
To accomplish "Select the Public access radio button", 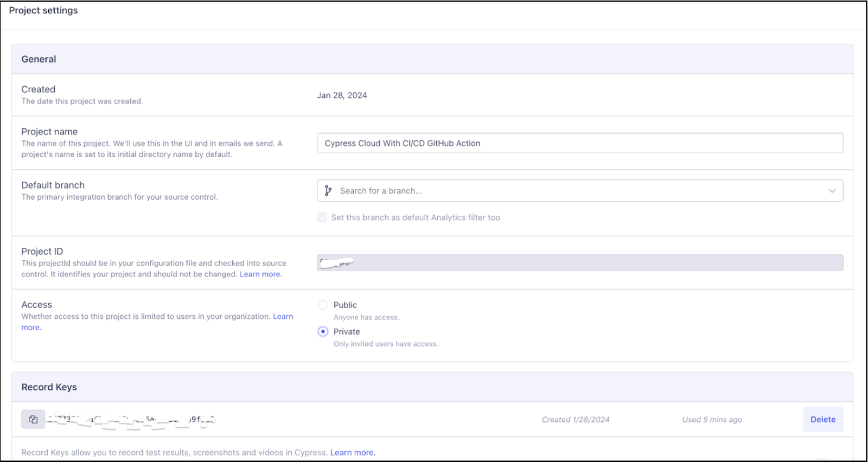I will pos(323,305).
